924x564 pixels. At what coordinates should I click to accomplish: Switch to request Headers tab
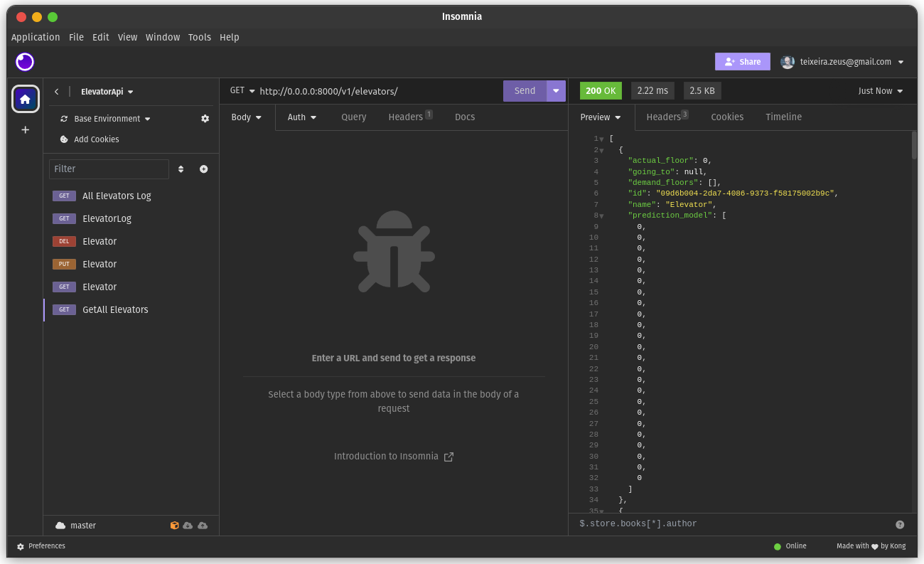(x=410, y=117)
